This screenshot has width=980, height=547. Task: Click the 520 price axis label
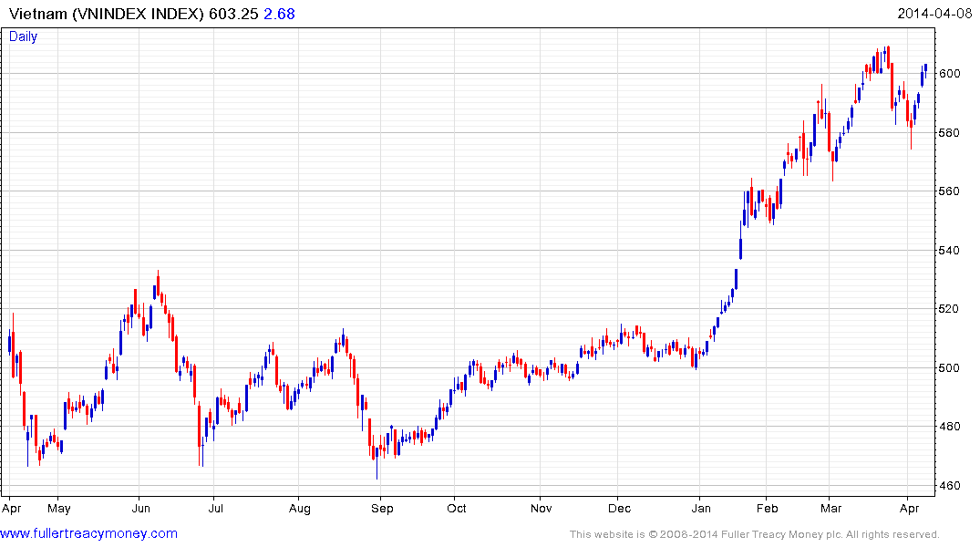(x=950, y=309)
